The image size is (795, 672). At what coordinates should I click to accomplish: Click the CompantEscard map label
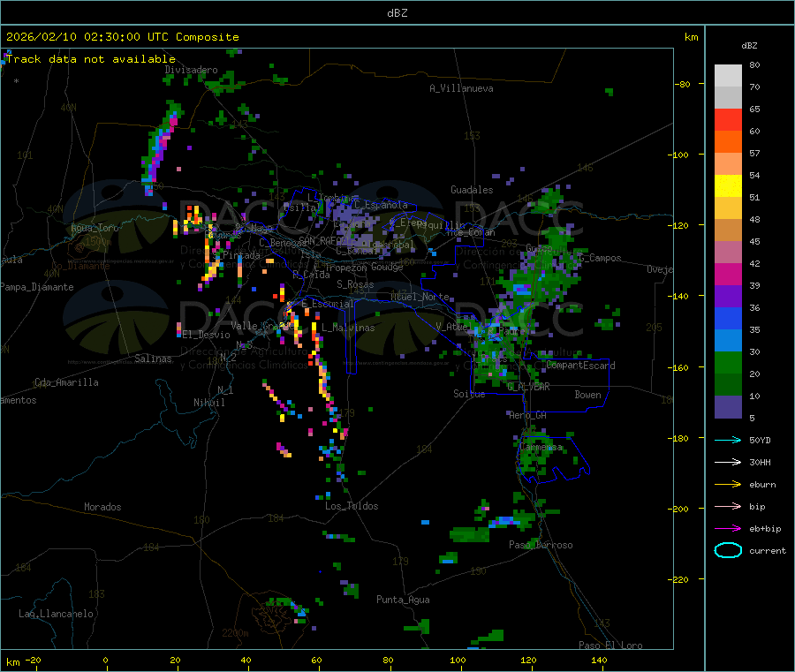pyautogui.click(x=580, y=366)
